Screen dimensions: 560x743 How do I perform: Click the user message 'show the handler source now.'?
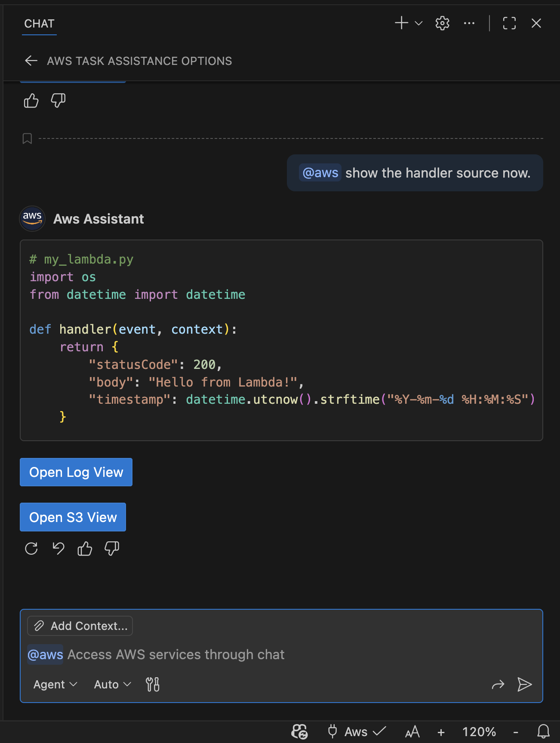pyautogui.click(x=415, y=173)
